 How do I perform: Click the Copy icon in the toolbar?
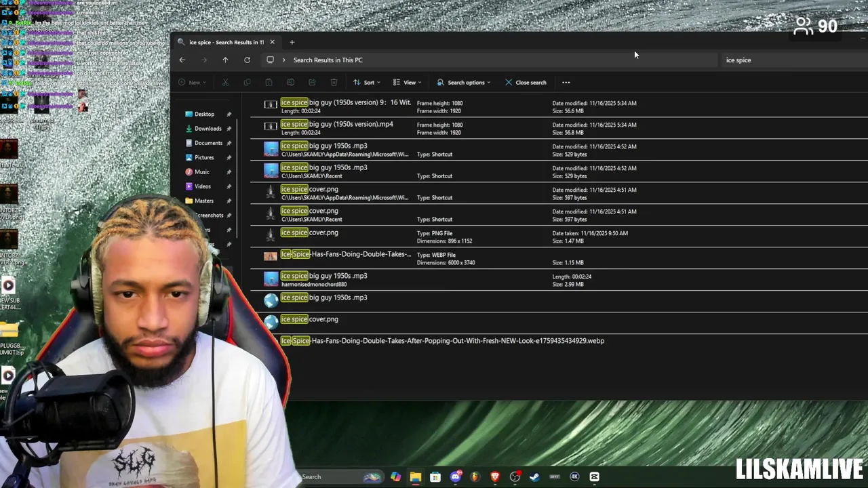coord(247,83)
